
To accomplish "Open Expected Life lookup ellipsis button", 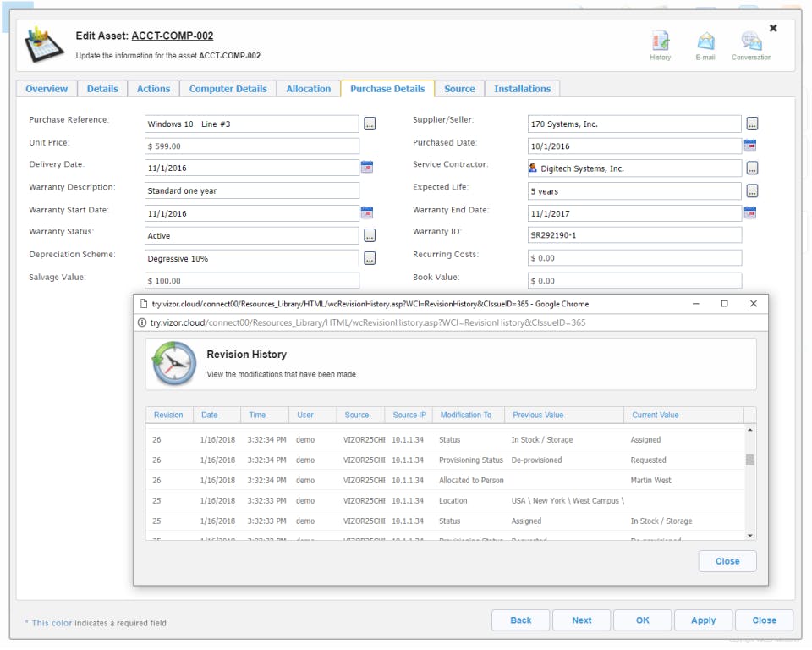I will coord(752,190).
